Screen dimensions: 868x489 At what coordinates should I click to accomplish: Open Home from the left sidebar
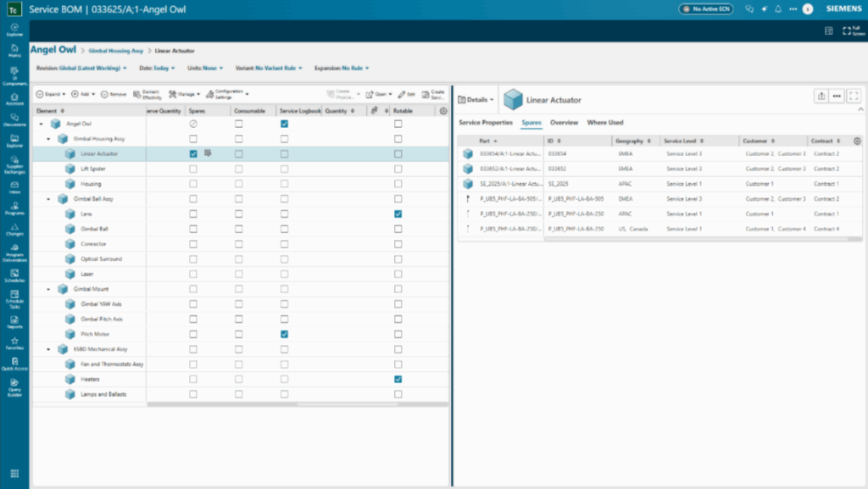[x=14, y=49]
